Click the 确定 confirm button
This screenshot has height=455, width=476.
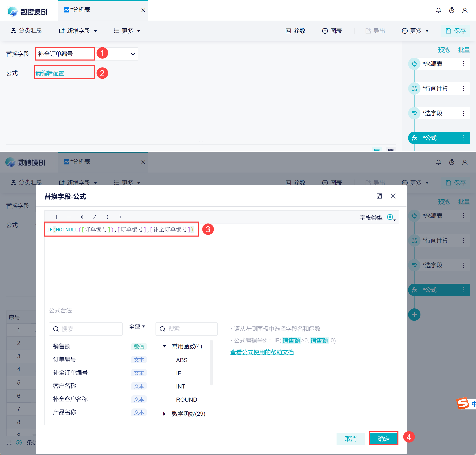tap(384, 439)
